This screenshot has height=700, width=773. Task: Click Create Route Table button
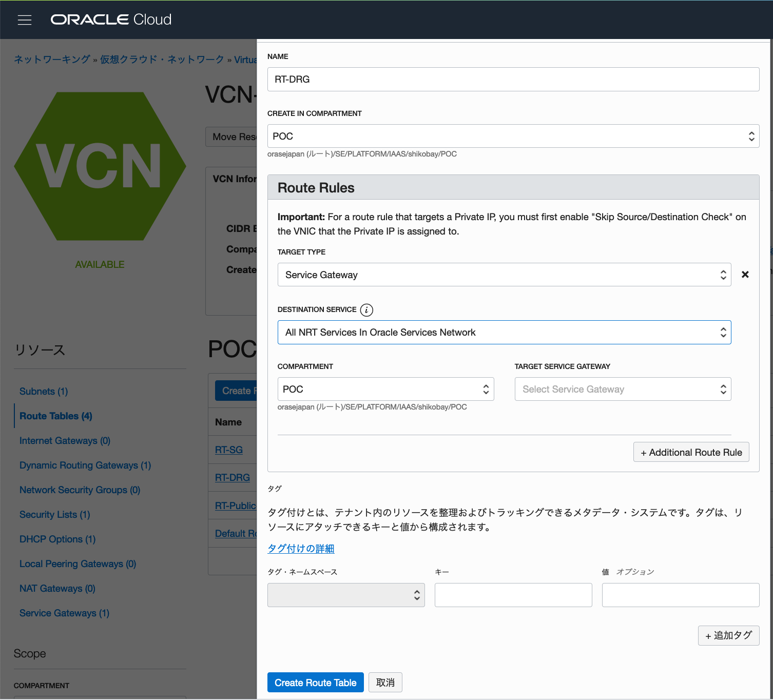coord(316,683)
